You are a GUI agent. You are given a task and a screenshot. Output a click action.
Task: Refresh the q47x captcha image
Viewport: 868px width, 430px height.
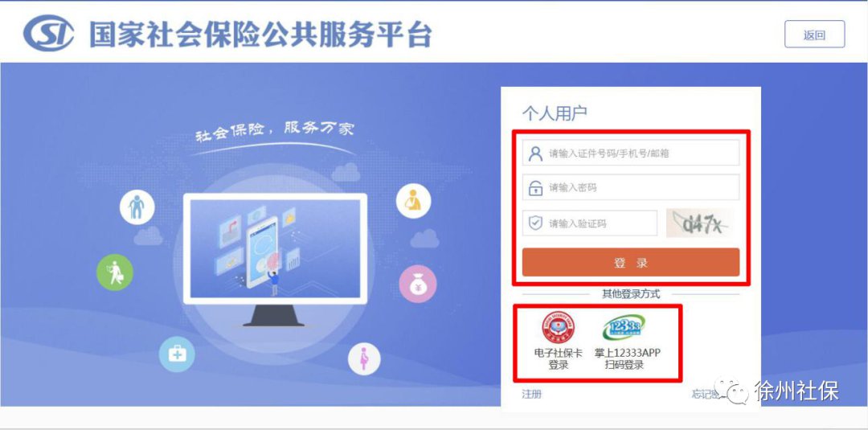point(700,223)
